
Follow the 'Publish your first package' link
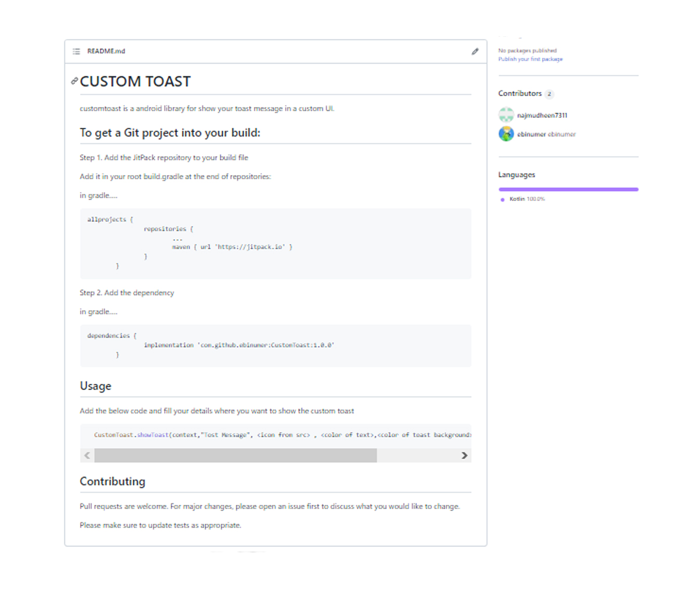point(530,59)
